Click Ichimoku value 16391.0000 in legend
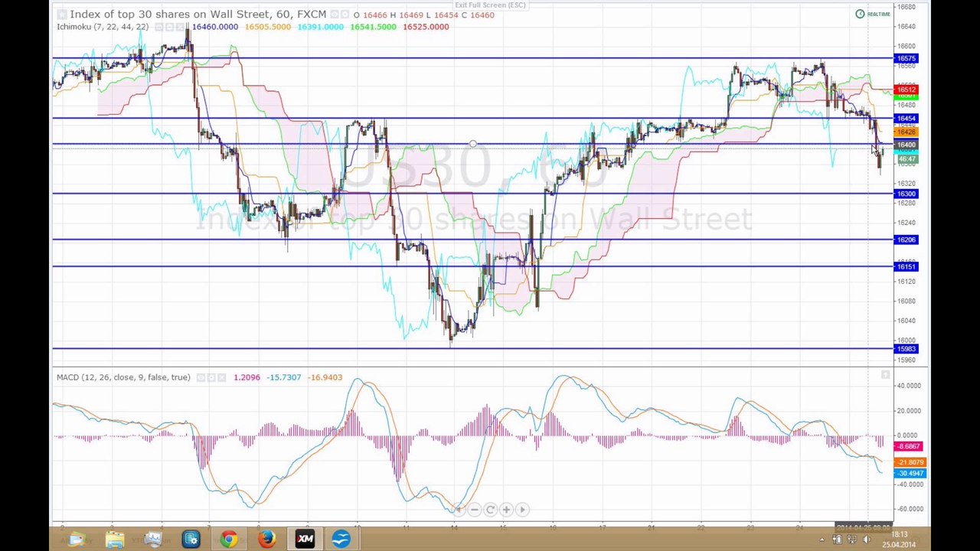This screenshot has width=980, height=551. click(321, 27)
